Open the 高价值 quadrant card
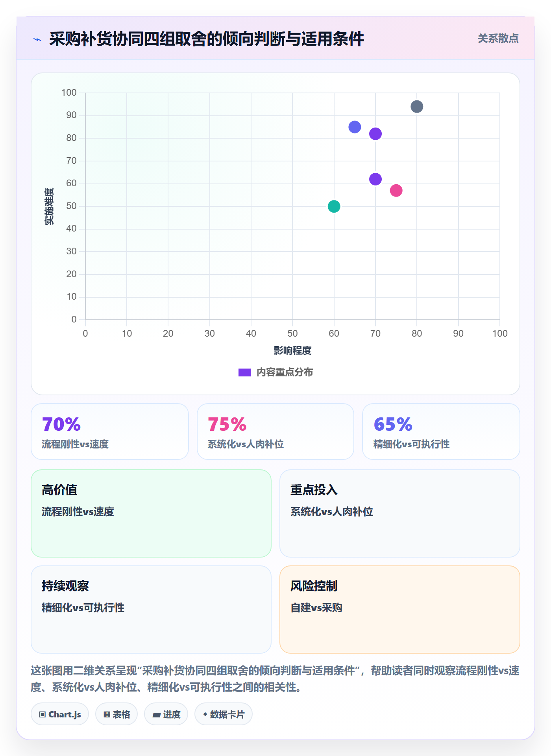 [x=151, y=513]
